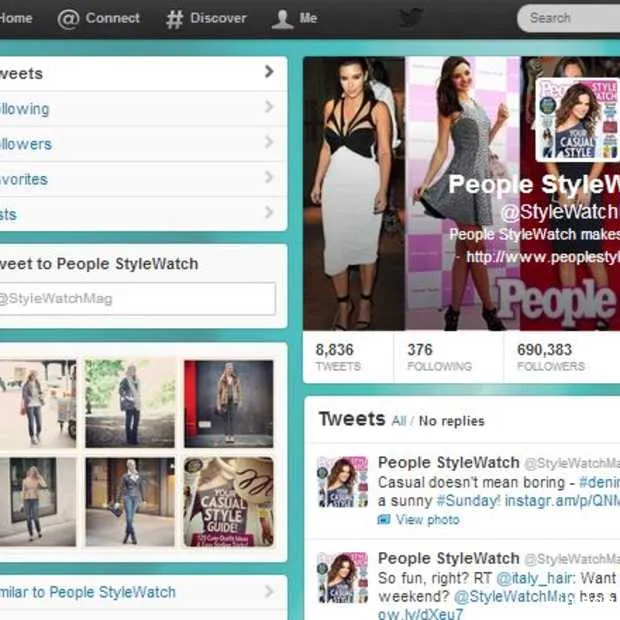Click the View photo icon
The image size is (620, 620).
(x=384, y=520)
